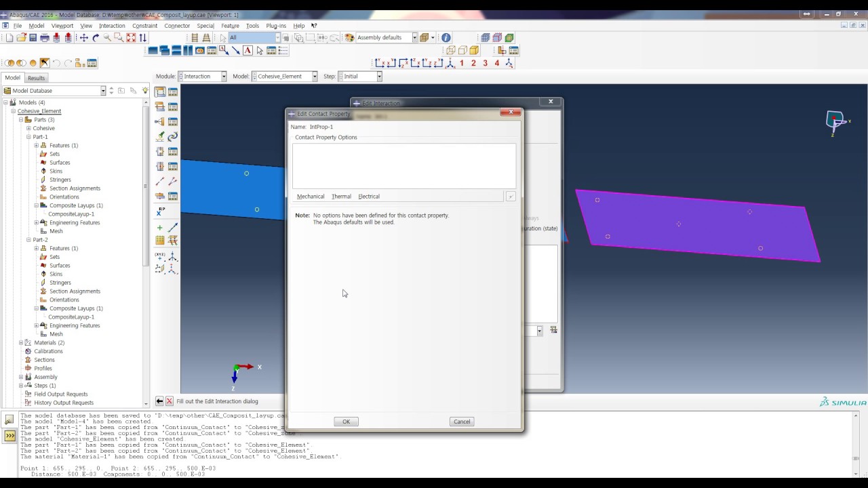Click the Create Arrow annotation icon
This screenshot has width=868, height=488.
click(x=235, y=51)
